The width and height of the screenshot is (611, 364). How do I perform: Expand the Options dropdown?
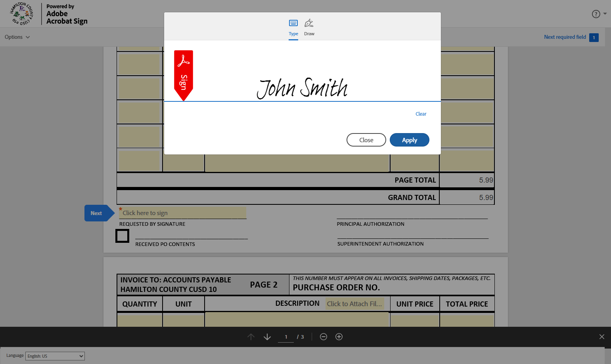pyautogui.click(x=17, y=37)
